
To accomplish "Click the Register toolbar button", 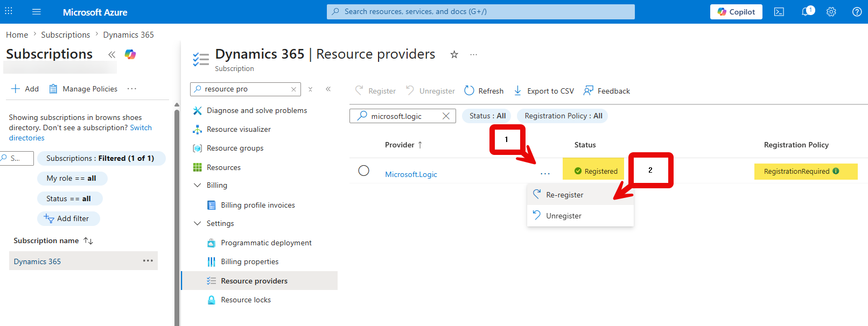I will point(375,91).
